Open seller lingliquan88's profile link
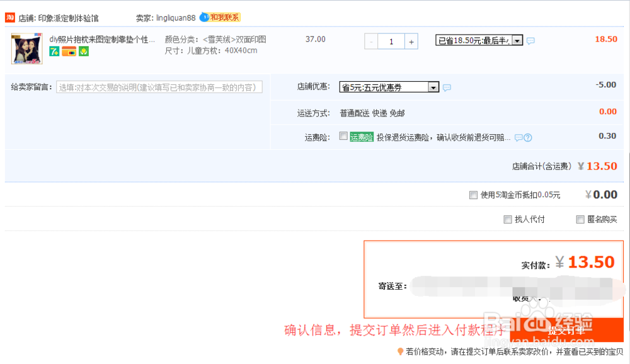Image resolution: width=630 pixels, height=364 pixels. [176, 17]
